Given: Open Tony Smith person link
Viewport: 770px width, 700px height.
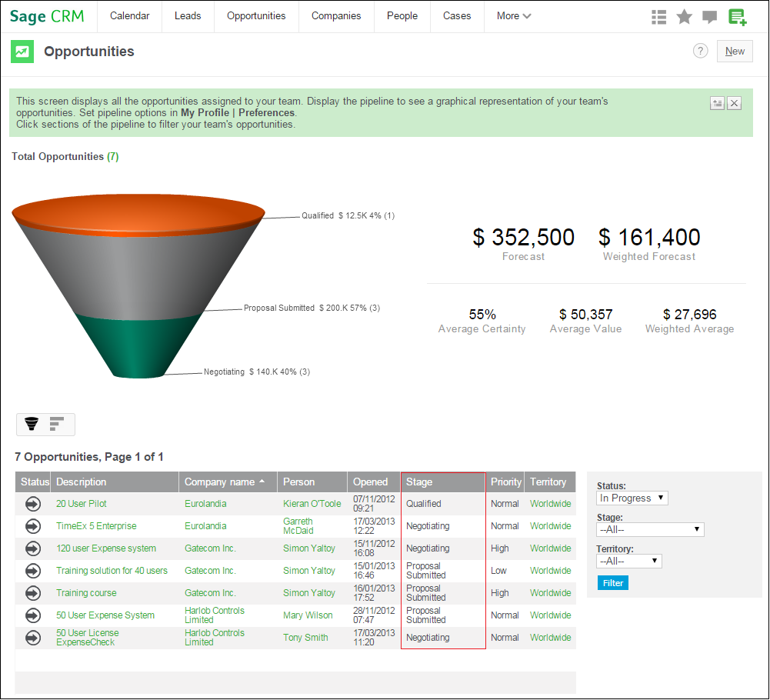Looking at the screenshot, I should coord(305,638).
